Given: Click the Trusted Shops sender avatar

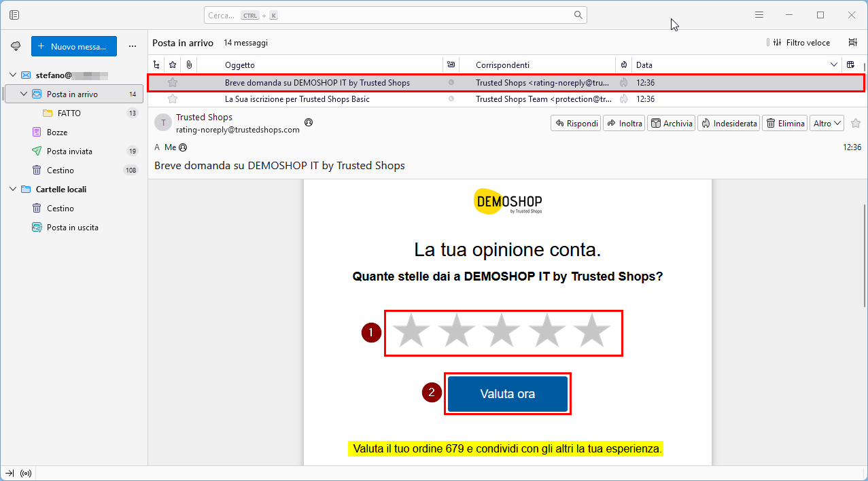Looking at the screenshot, I should click(162, 122).
